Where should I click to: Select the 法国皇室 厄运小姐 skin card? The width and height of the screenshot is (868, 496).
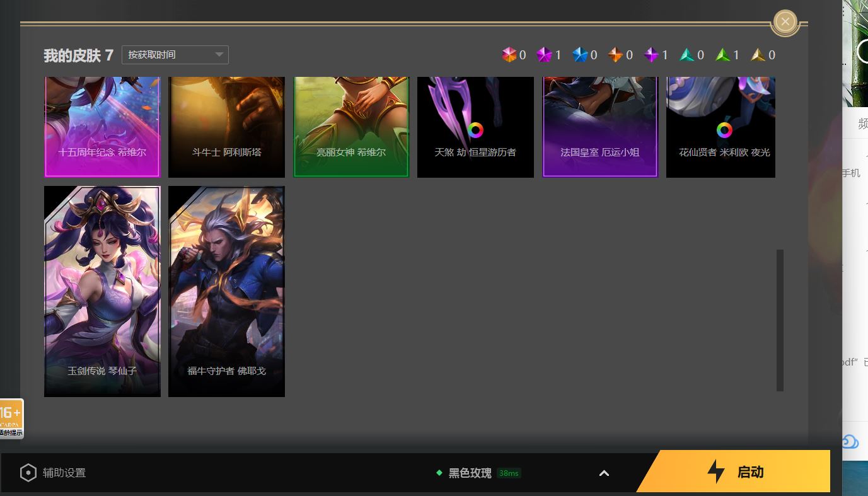pyautogui.click(x=600, y=127)
